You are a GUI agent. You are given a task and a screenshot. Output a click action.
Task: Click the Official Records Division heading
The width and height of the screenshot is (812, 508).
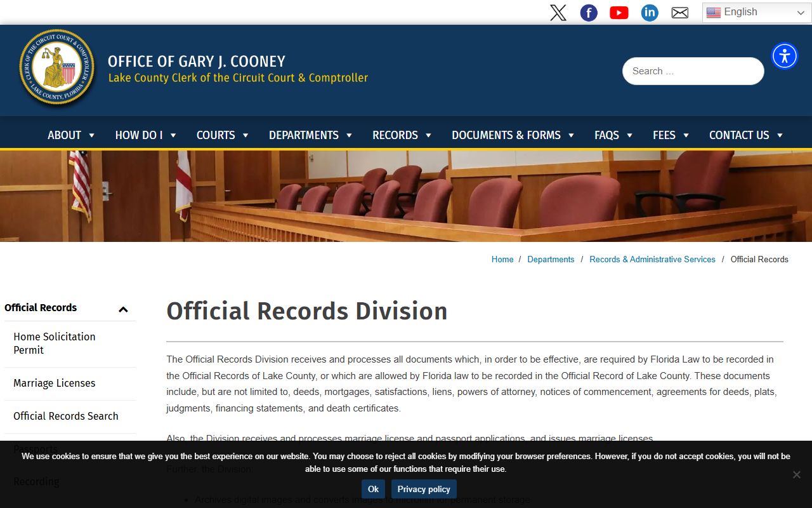307,311
